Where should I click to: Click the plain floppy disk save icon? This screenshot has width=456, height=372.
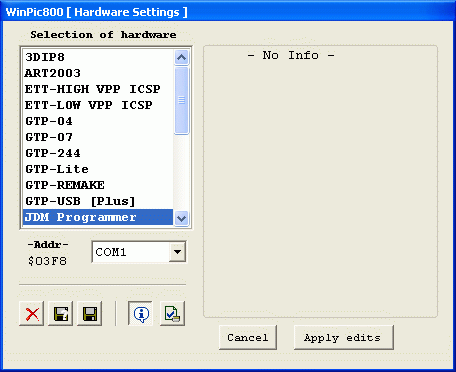click(90, 313)
